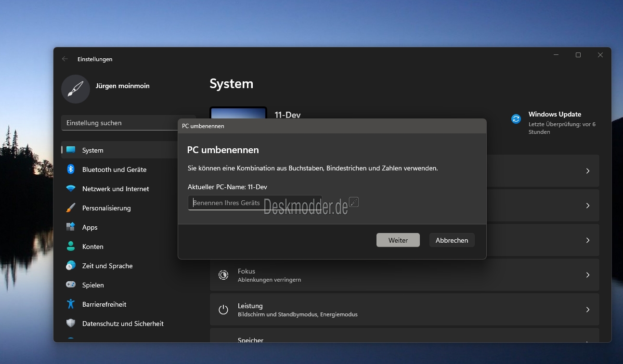Open Zeit und Sprache settings
623x364 pixels.
pyautogui.click(x=129, y=266)
